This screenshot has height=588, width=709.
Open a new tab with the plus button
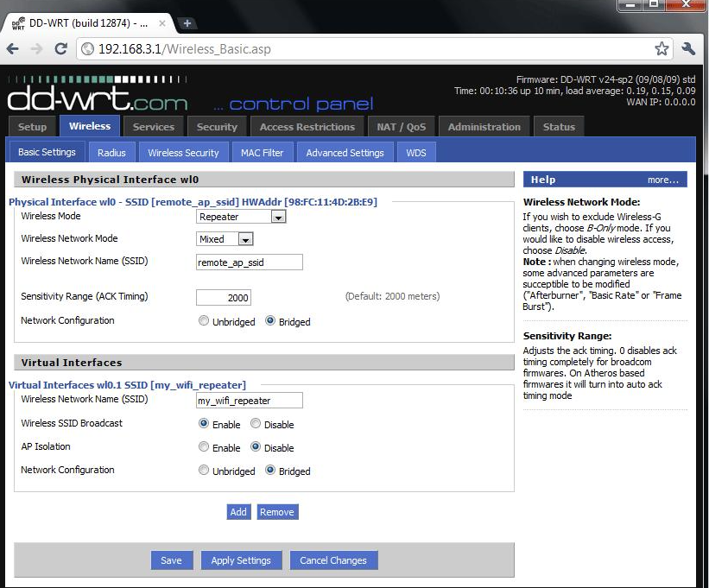[x=187, y=23]
